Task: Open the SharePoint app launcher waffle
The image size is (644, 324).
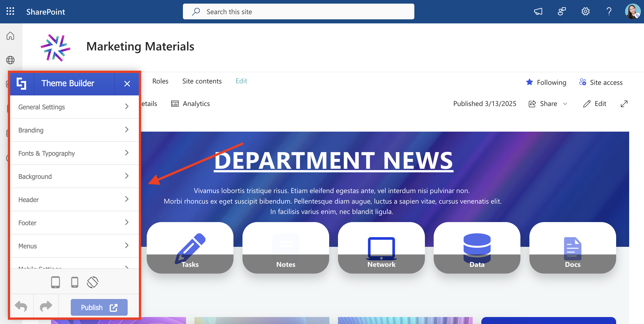Action: point(10,11)
